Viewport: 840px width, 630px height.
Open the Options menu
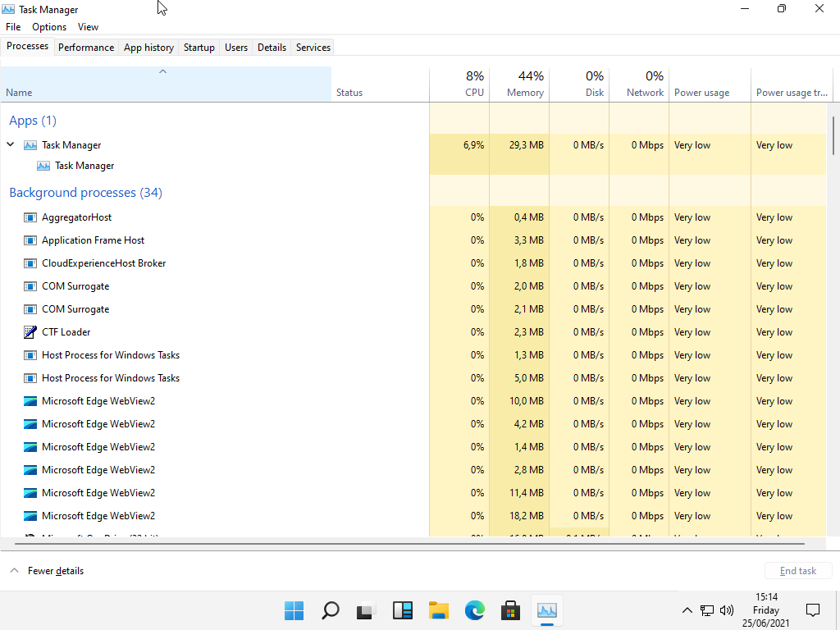[x=49, y=27]
